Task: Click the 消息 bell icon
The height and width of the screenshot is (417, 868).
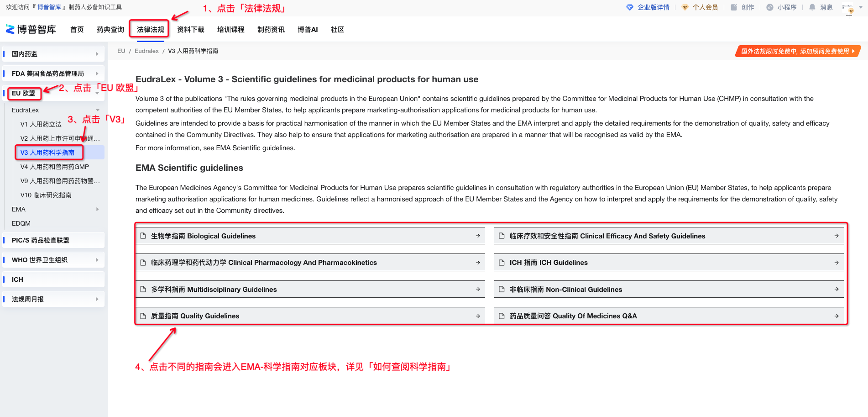Action: point(812,7)
